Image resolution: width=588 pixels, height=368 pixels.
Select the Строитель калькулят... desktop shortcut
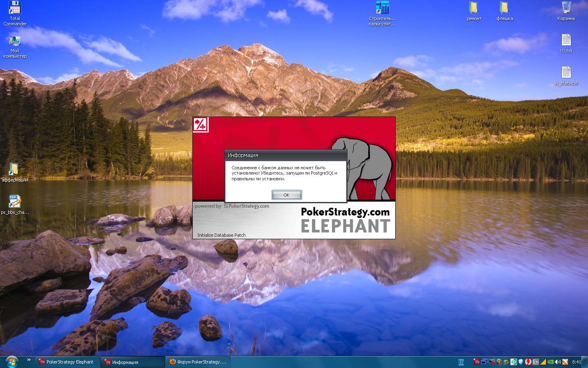382,13
